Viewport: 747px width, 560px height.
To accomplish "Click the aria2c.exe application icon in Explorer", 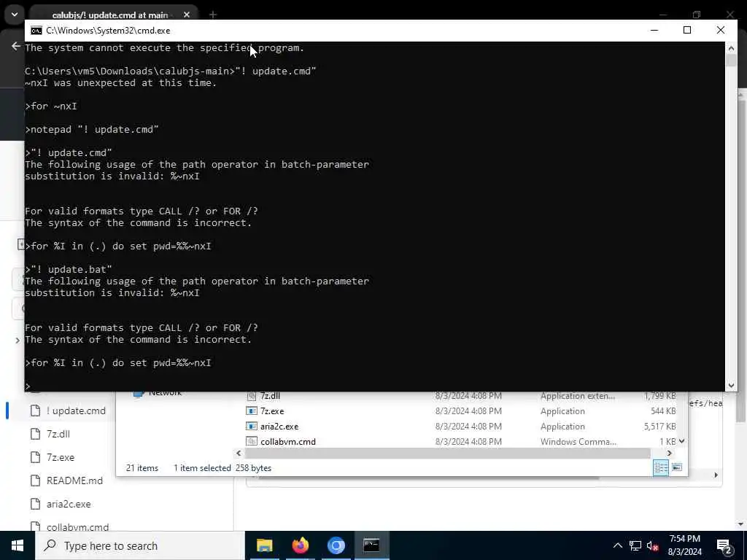I will [251, 426].
